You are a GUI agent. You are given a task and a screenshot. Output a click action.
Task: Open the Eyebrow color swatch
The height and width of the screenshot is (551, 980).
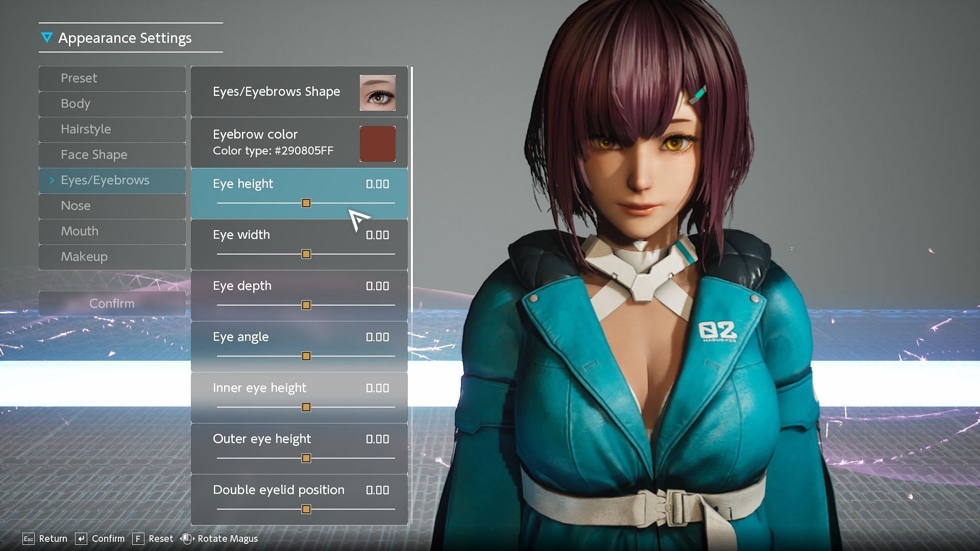[379, 143]
